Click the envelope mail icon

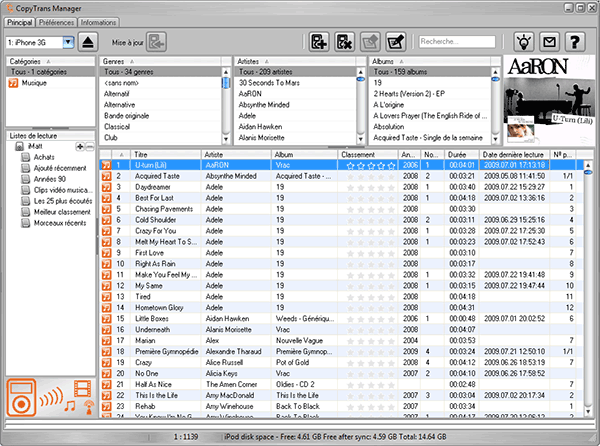tap(549, 42)
